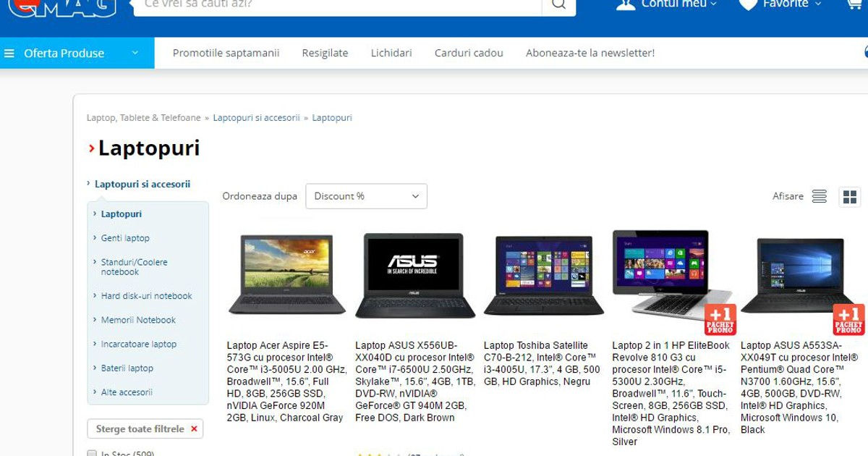Image resolution: width=868 pixels, height=456 pixels.
Task: Click Laptop, Tablete & Telefoane breadcrumb
Action: pos(144,117)
